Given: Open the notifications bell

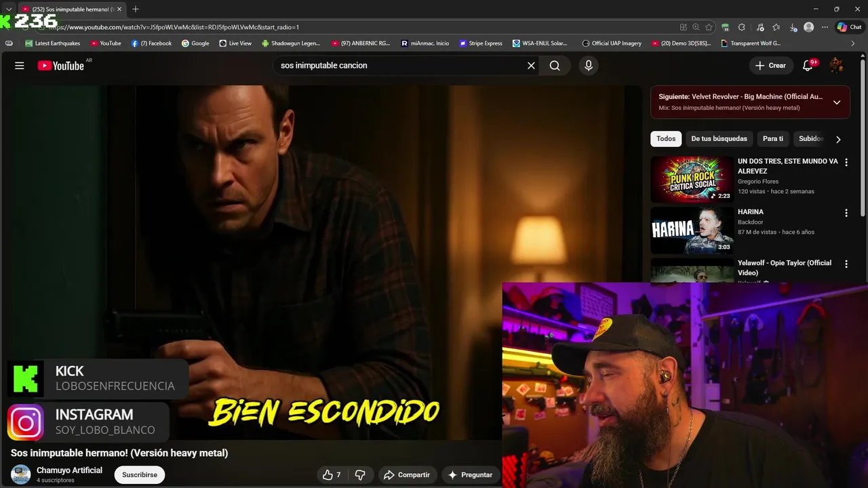Looking at the screenshot, I should click(x=808, y=66).
